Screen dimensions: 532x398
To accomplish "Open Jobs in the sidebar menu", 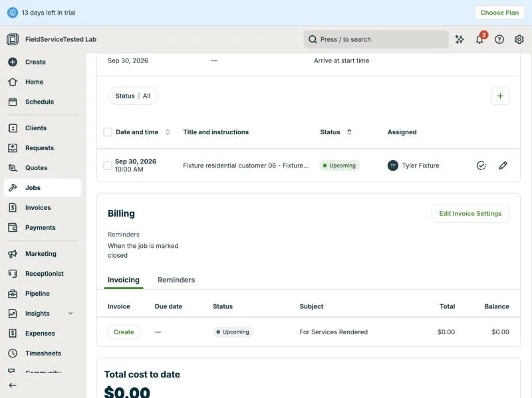I will (43, 187).
